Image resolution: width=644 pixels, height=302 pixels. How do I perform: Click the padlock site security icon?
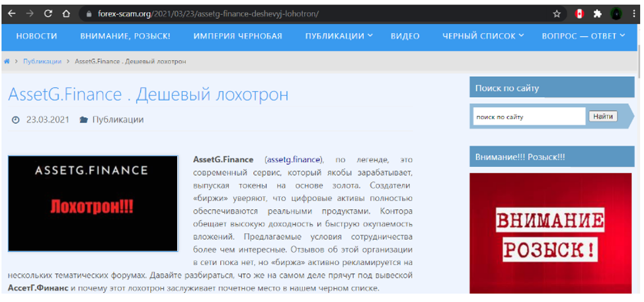89,14
